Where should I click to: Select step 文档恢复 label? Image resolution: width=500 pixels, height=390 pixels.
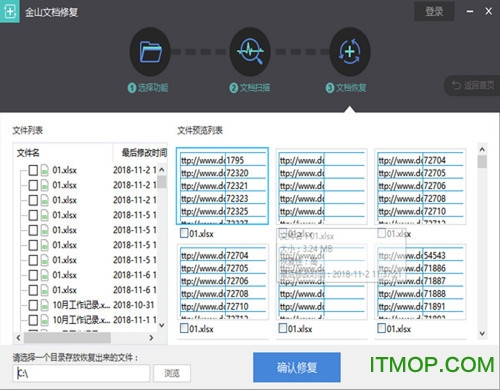346,88
